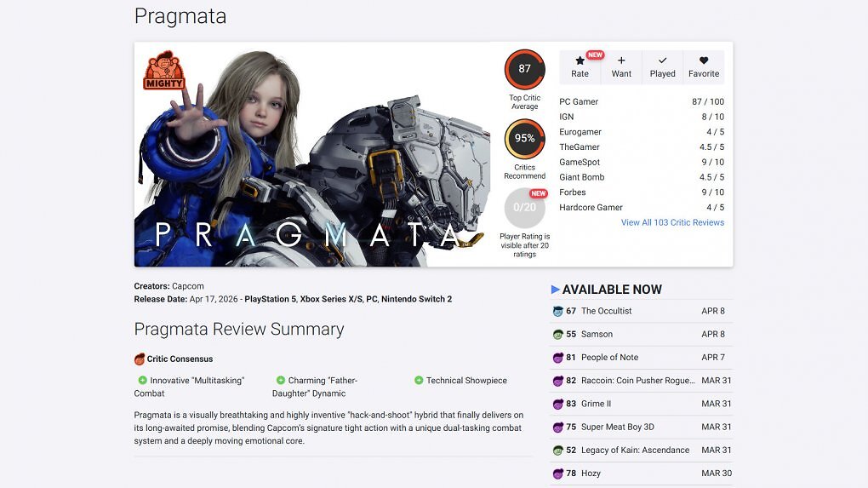
Task: Open the IGN review
Action: click(x=566, y=117)
